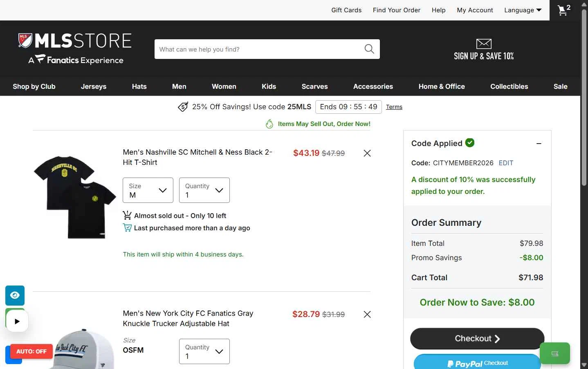Click the $28.79 sale price
588x369 pixels.
[306, 314]
